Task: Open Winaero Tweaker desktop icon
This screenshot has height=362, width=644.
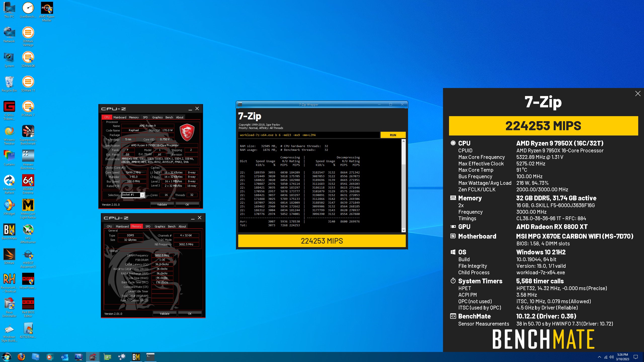Action: pos(9,135)
